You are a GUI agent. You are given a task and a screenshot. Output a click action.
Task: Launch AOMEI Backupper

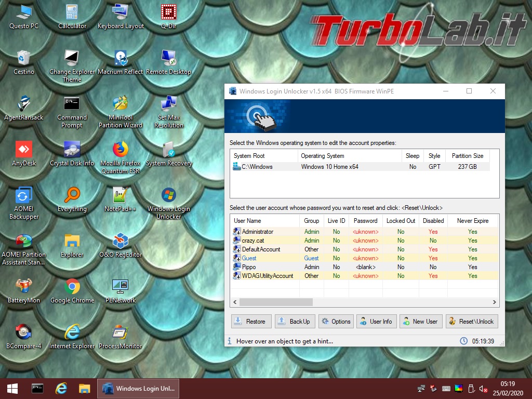[24, 204]
